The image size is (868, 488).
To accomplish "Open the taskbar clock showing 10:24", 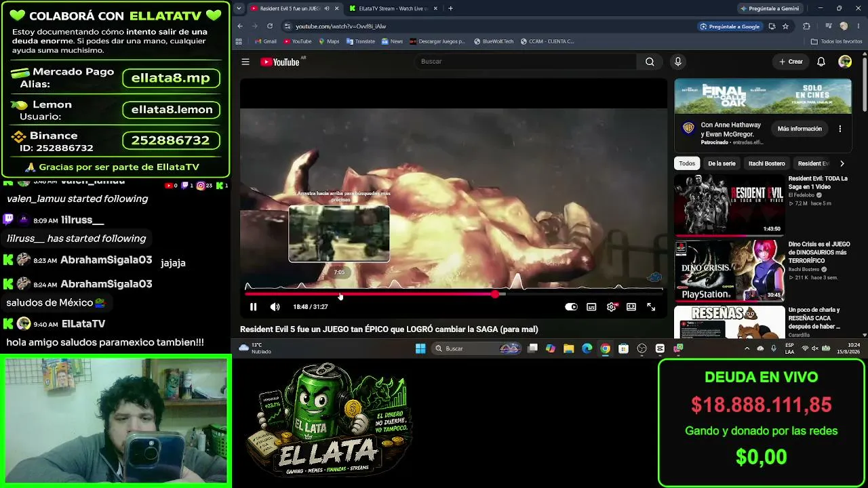I will (847, 348).
